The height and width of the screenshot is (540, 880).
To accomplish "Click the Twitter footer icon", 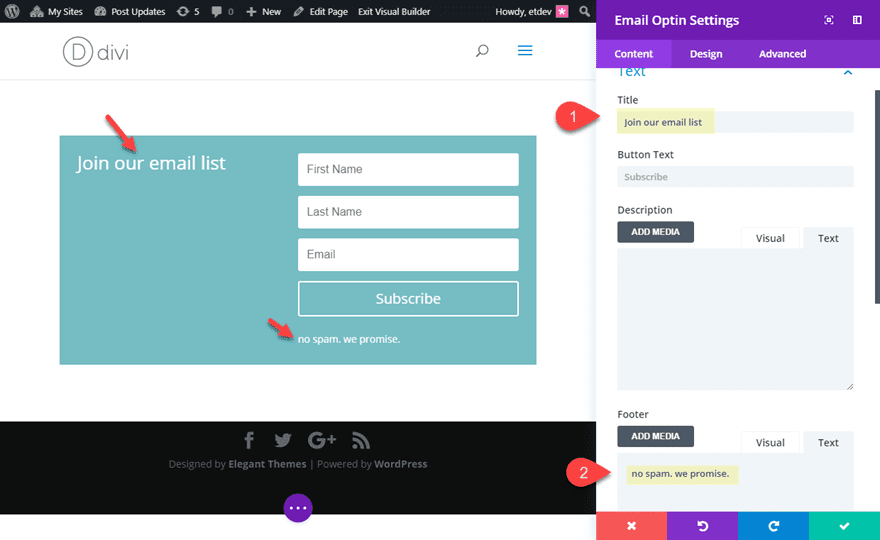I will [283, 440].
